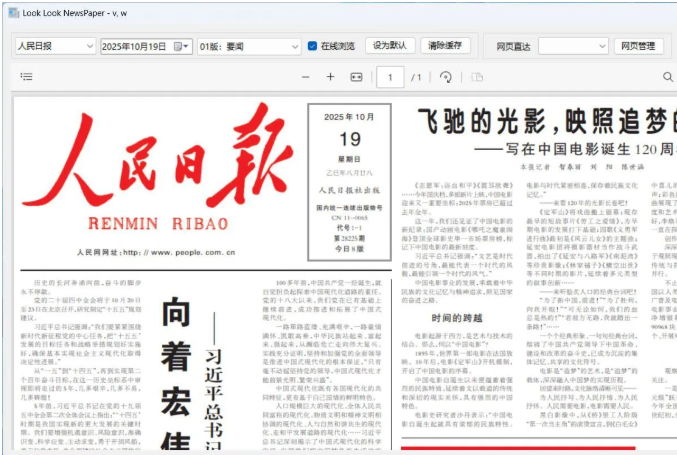This screenshot has width=677, height=455.
Task: Rotate the page with the rotate icon
Action: 446,77
